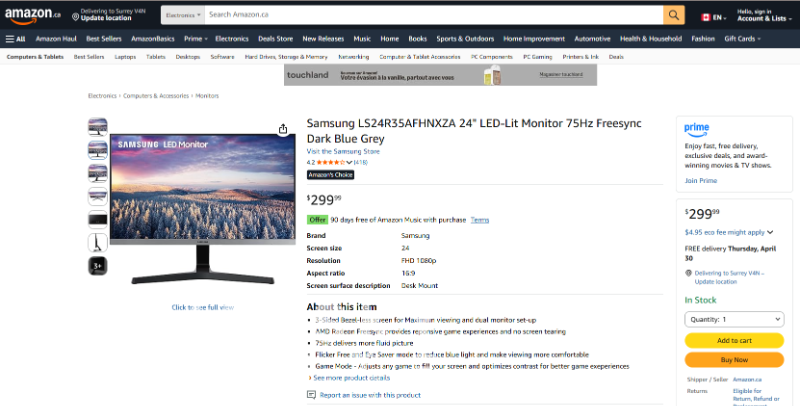
Task: Open the Quantity dropdown
Action: (734, 319)
